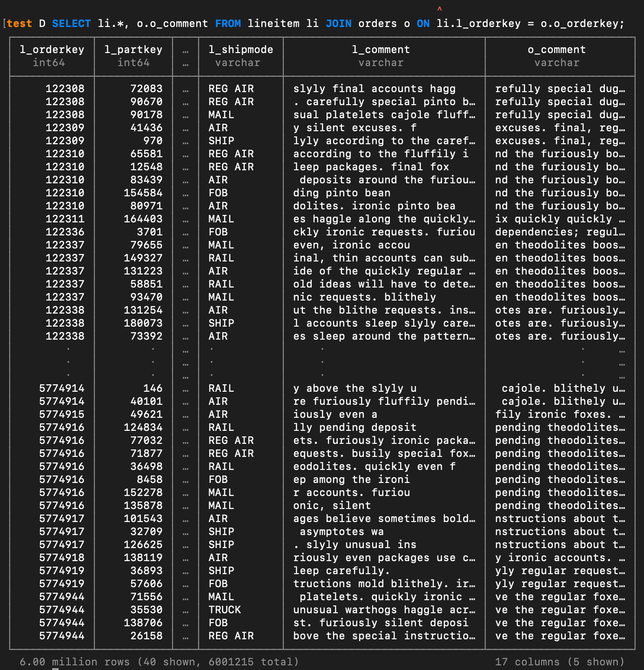Click the '17 columns (5 shown)' text

[x=560, y=662]
